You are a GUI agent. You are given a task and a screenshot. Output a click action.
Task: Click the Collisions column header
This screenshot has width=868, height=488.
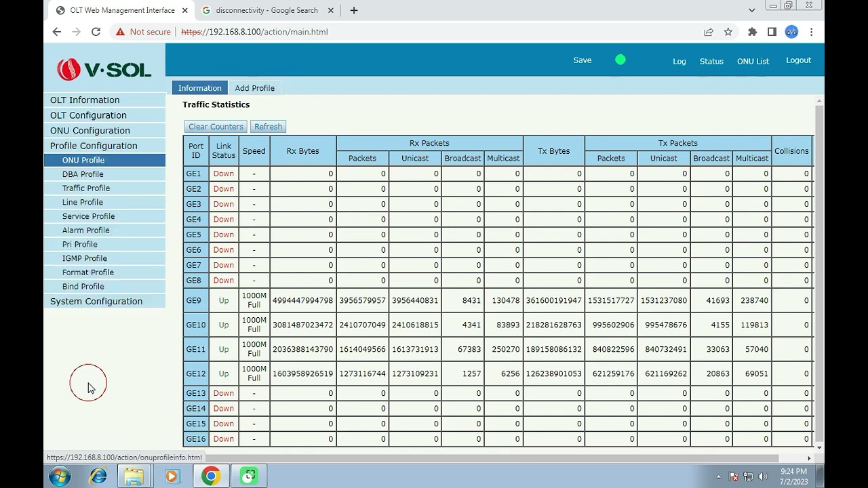pos(791,151)
